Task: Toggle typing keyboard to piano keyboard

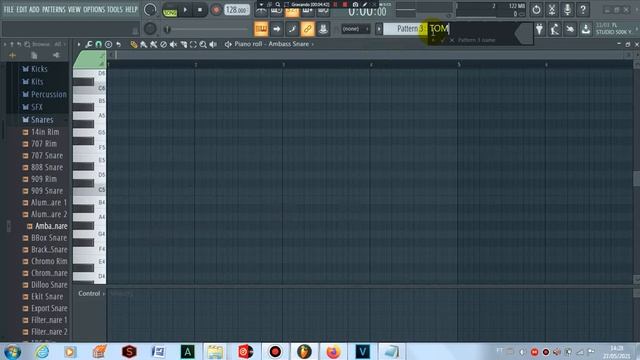Action: coord(261,29)
